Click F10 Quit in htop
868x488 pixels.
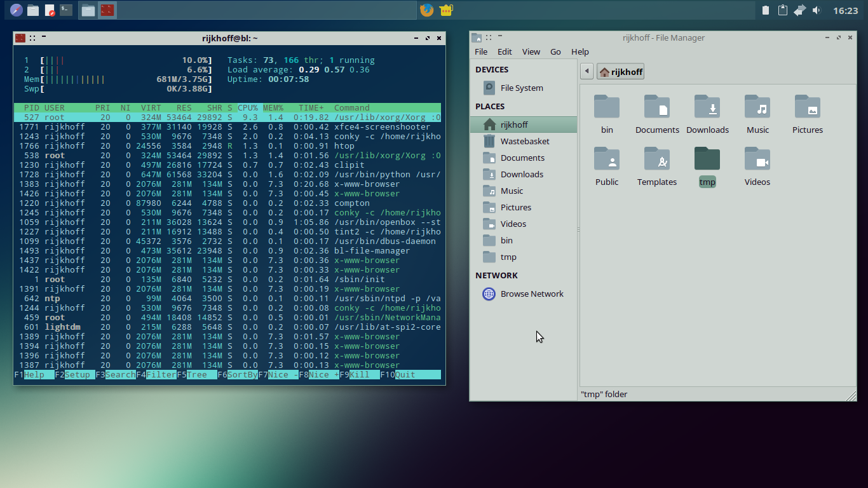410,375
